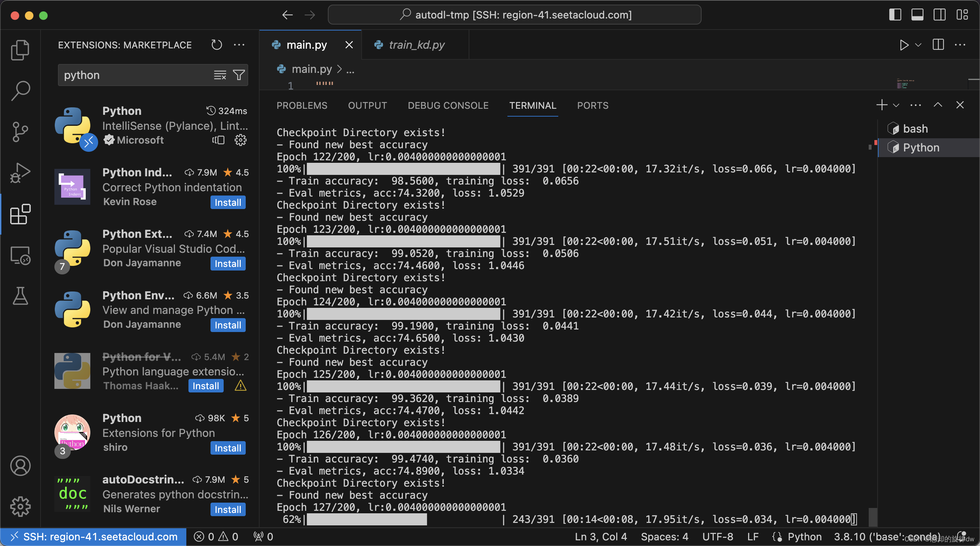Viewport: 980px width, 546px height.
Task: Open the Explorer view in activity bar
Action: click(20, 50)
